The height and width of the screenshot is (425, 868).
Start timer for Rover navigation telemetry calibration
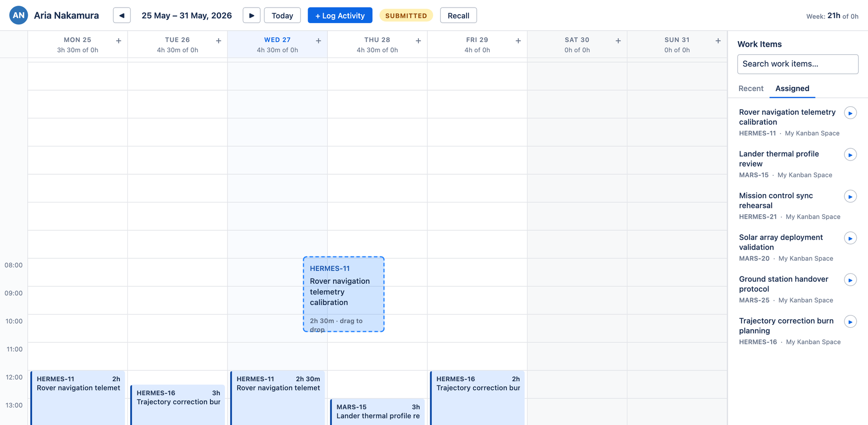coord(850,113)
